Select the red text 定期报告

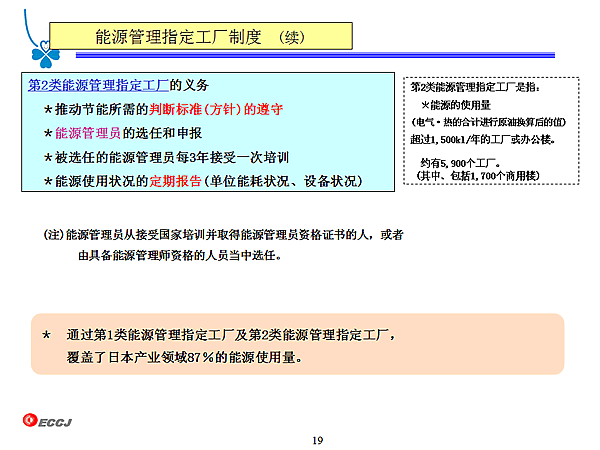[175, 181]
